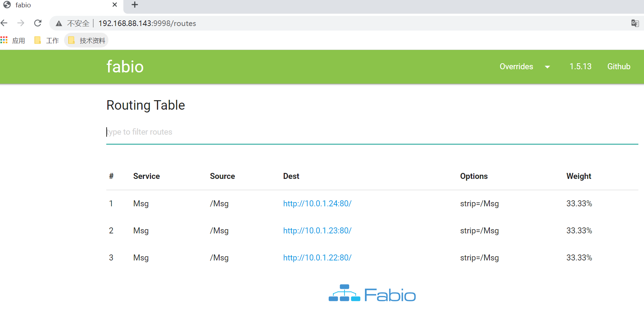Open destination http://10.0.1.22:80/

pos(317,258)
